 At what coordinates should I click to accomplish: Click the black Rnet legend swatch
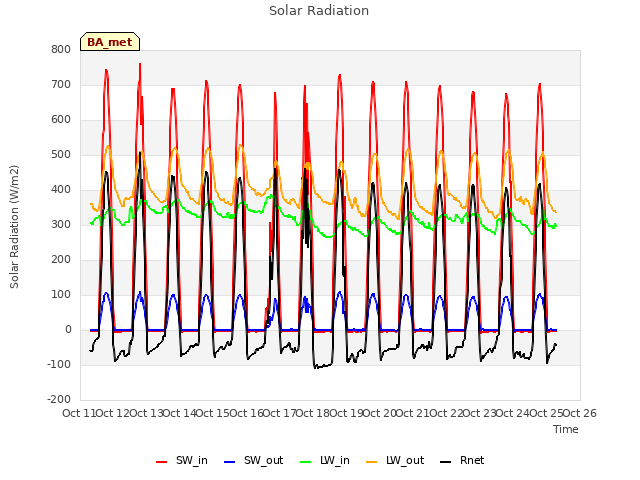coord(446,461)
